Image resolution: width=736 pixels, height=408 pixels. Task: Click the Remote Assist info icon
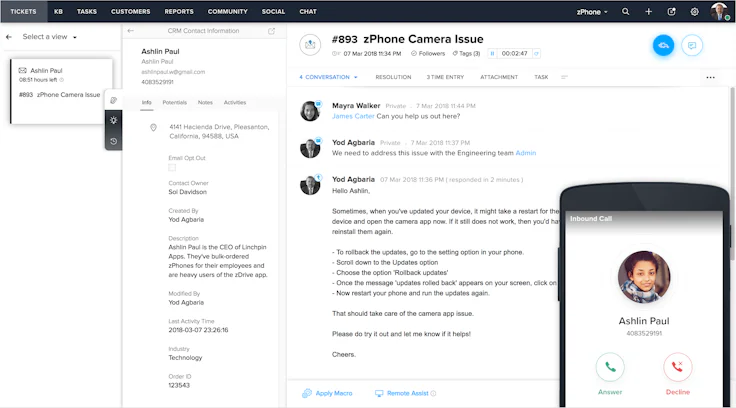tap(433, 393)
